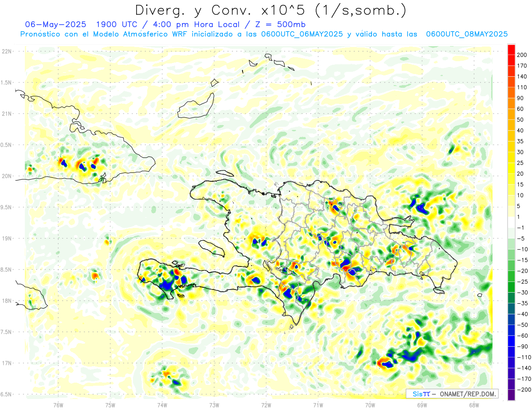This screenshot has width=532, height=411.
Task: Click the 17N latitude label
Action: (x=7, y=363)
